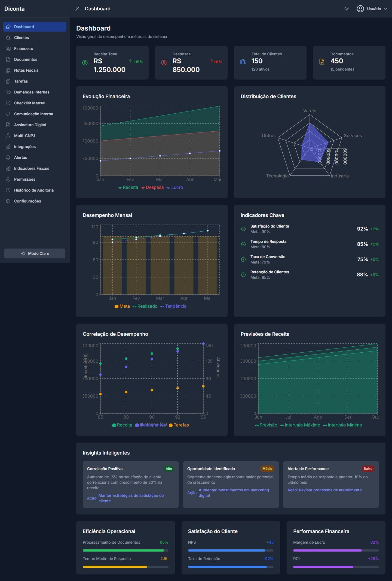Screen dimensions: 392x581
Task: Click the user avatar icon
Action: click(x=360, y=9)
